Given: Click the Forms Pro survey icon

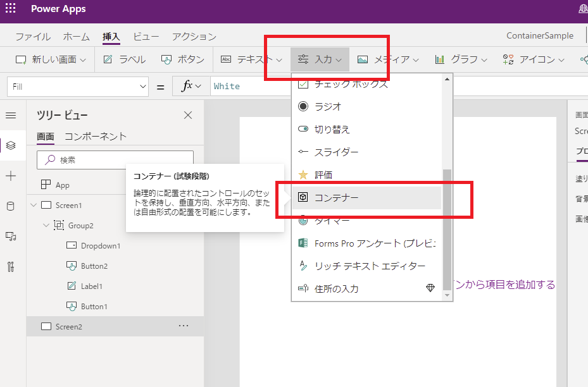Looking at the screenshot, I should [303, 243].
